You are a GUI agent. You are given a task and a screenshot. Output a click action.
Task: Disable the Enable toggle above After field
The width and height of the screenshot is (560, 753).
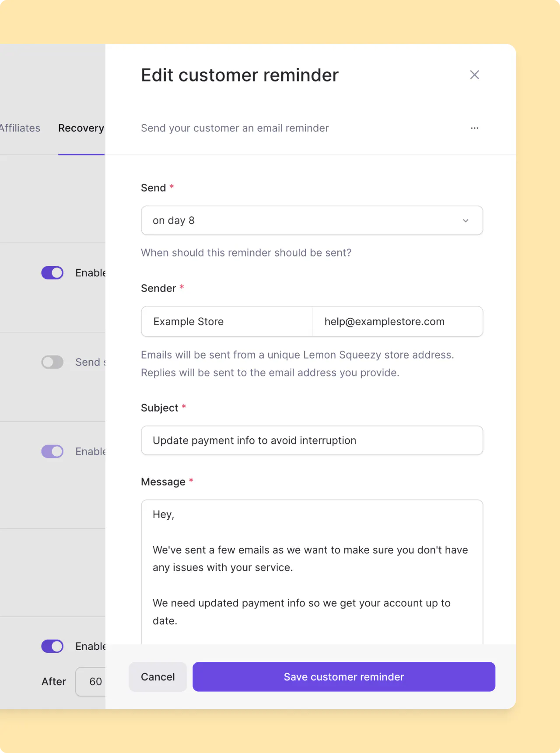tap(52, 646)
